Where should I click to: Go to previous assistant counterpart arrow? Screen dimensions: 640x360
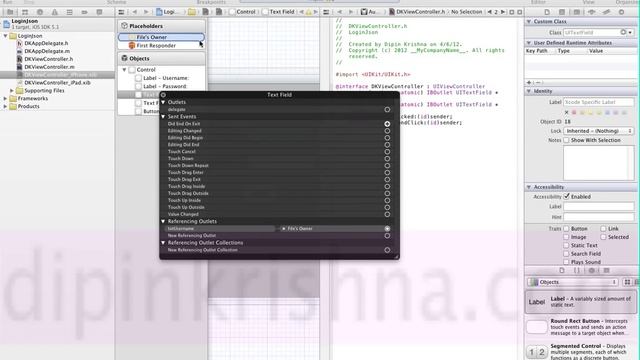(x=489, y=12)
